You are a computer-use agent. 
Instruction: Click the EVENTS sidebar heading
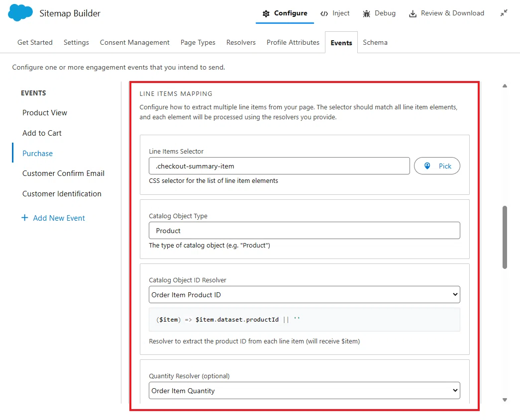[x=33, y=93]
